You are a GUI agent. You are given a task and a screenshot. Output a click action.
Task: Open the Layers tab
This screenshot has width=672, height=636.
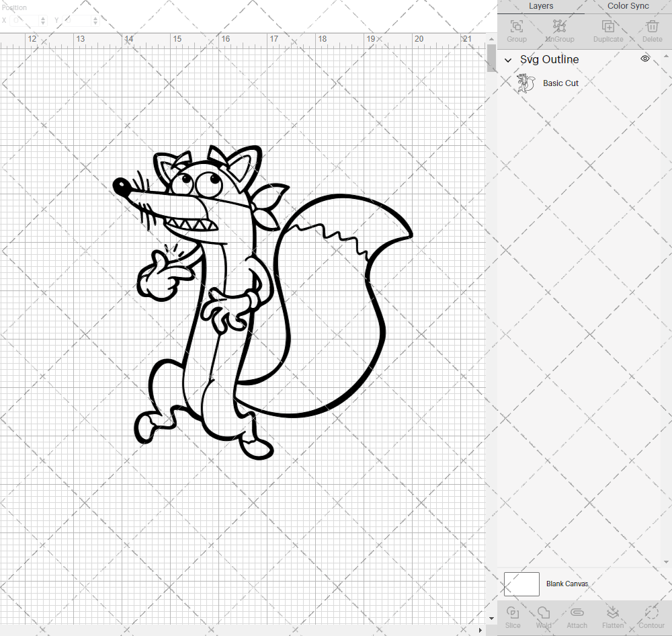[x=541, y=6]
